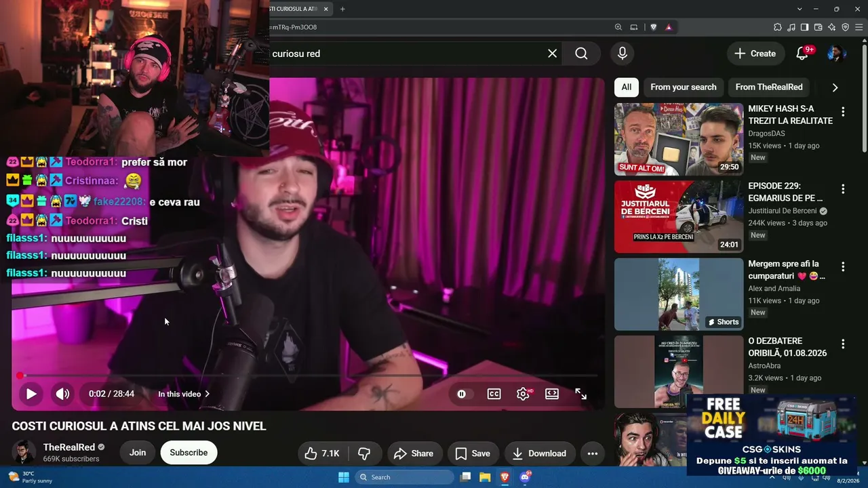Open 'MIKEY HASH S-A TREZIT LA REALITATE' thumbnail
Viewport: 868px width, 488px height.
pos(679,139)
